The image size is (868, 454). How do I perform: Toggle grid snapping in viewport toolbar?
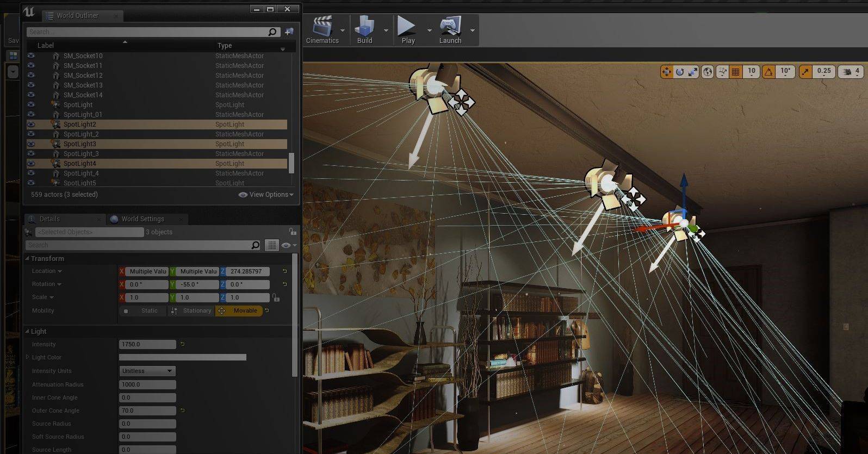coord(736,72)
